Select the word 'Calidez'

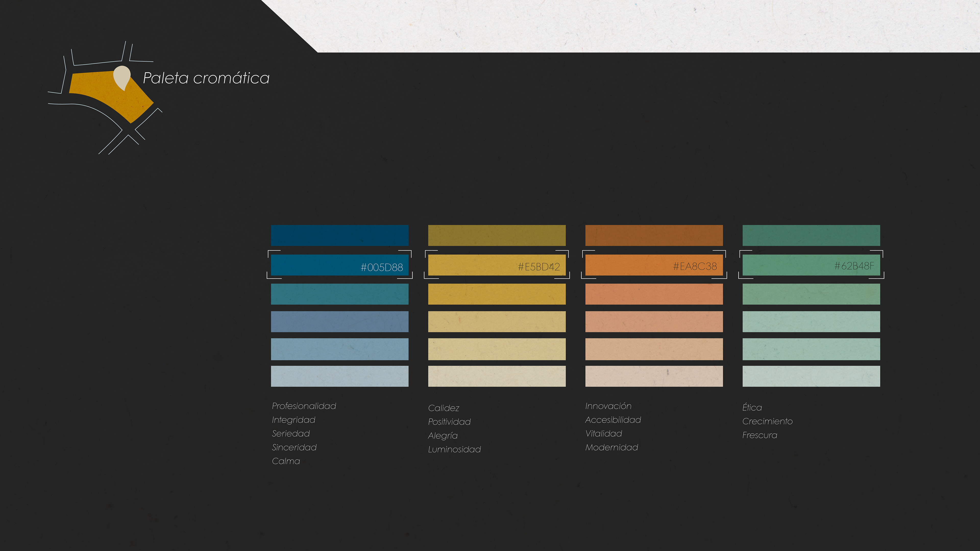click(x=444, y=408)
